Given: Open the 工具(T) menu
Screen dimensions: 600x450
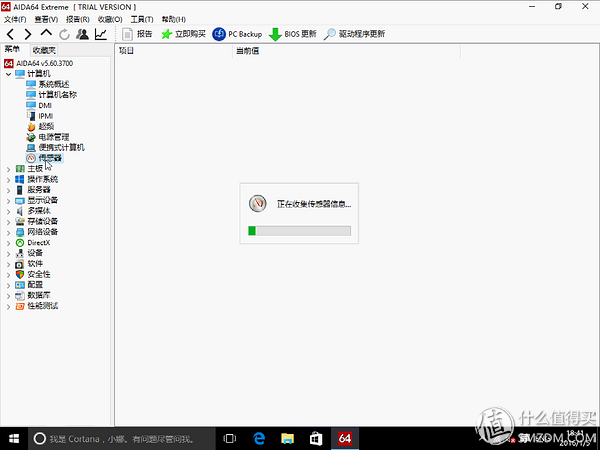Looking at the screenshot, I should [x=142, y=19].
